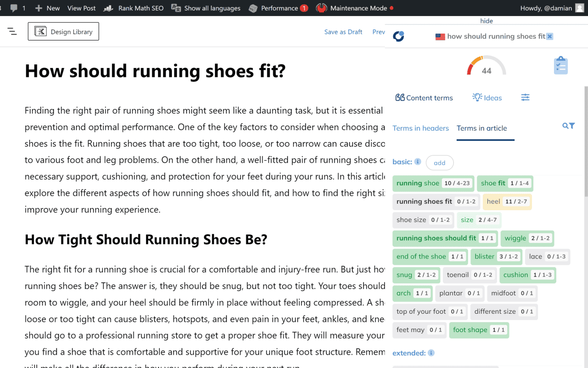The image size is (588, 368).
Task: Click the size term chip
Action: [x=479, y=220]
